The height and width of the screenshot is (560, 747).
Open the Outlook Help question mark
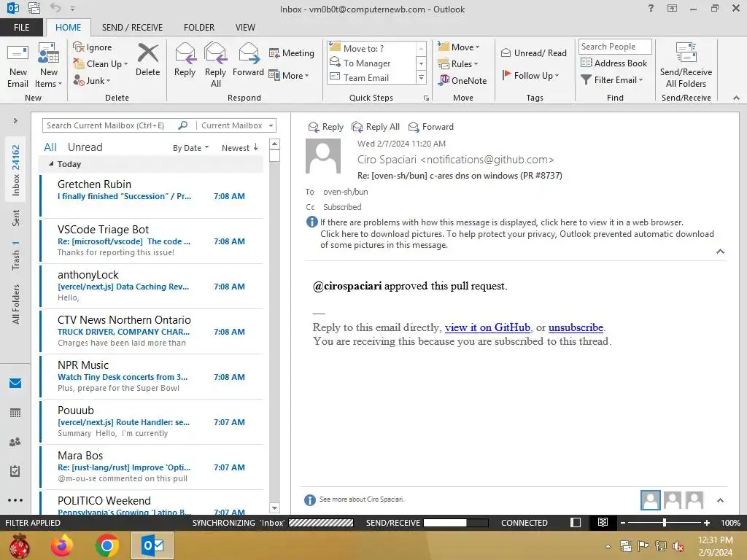[651, 8]
